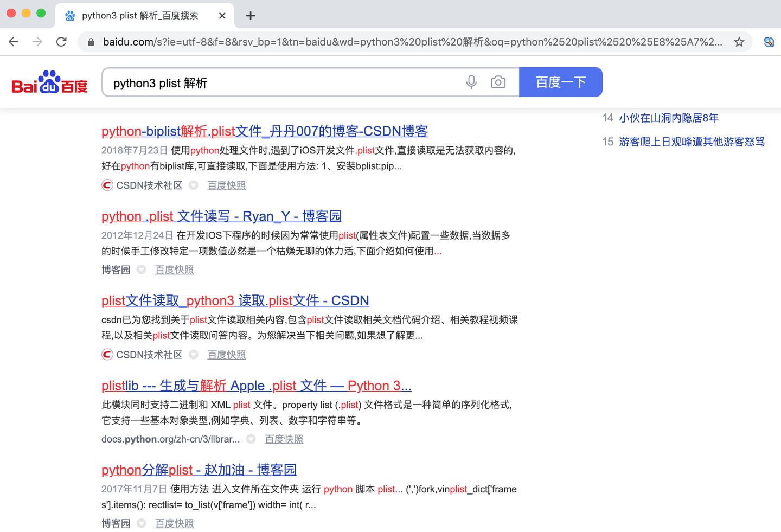Click the bookmark star in address bar
Image resolution: width=781 pixels, height=532 pixels.
pyautogui.click(x=739, y=42)
